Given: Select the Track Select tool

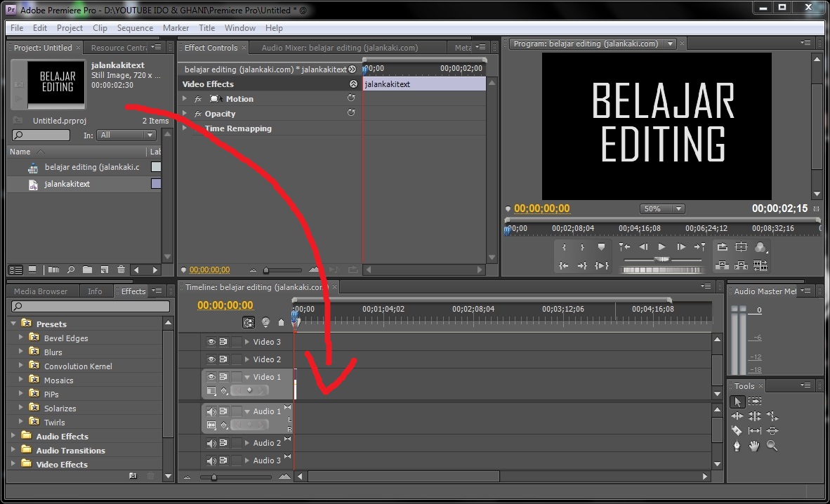Looking at the screenshot, I should [754, 401].
